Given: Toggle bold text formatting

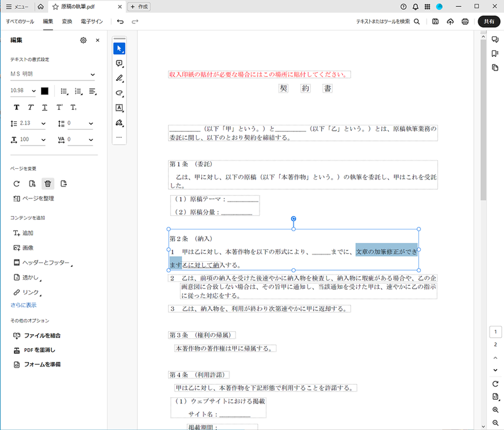Looking at the screenshot, I should point(16,107).
